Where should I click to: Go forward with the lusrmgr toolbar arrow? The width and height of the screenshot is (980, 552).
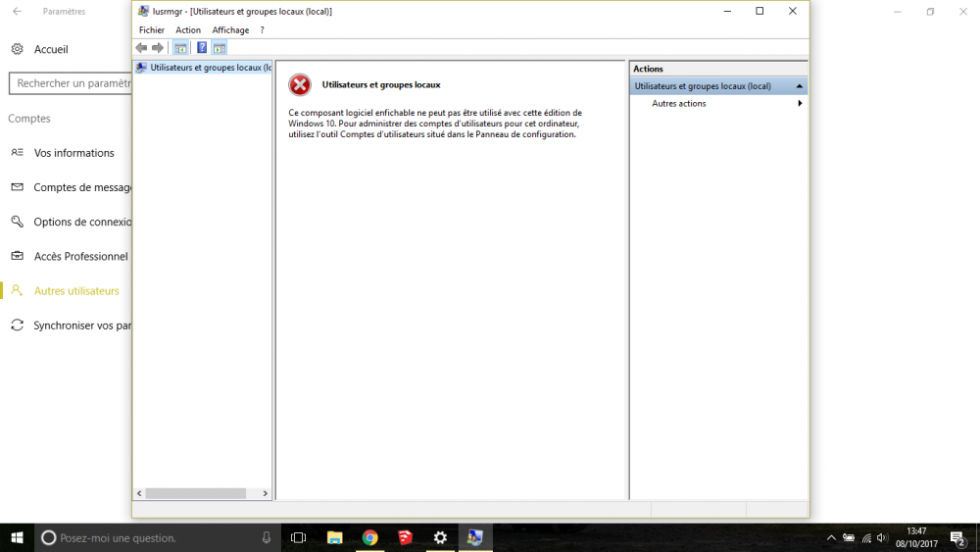158,47
